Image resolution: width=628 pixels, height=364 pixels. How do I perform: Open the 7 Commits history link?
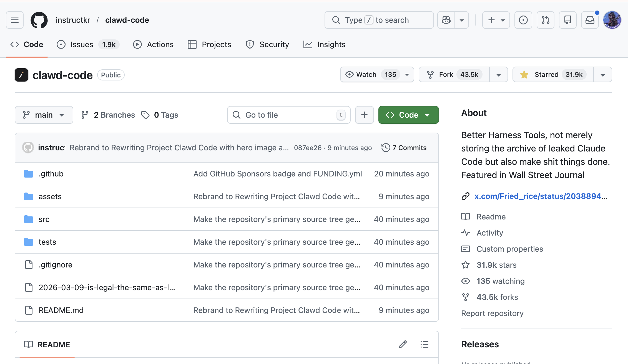(x=404, y=148)
